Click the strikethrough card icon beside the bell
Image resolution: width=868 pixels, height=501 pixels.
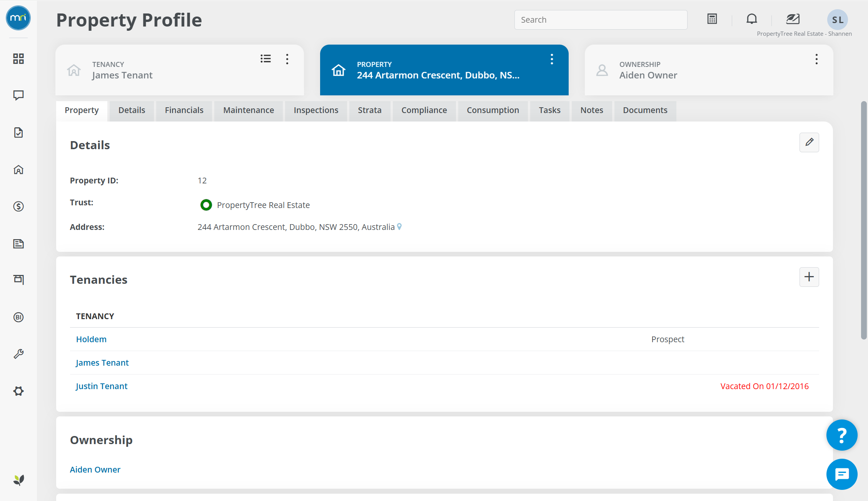point(793,19)
